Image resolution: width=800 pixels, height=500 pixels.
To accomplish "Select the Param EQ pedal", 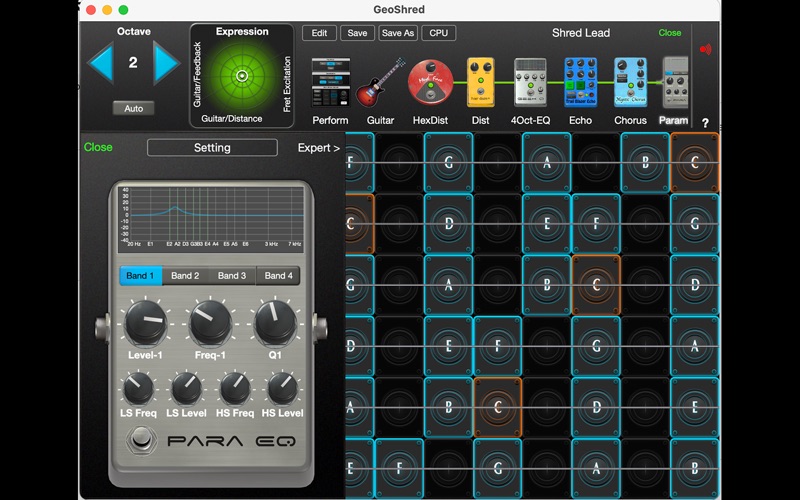I will (x=675, y=82).
